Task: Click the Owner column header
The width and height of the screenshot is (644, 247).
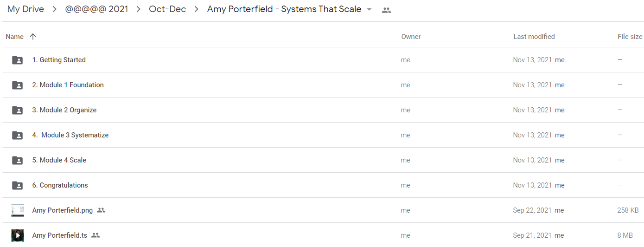Action: (411, 37)
